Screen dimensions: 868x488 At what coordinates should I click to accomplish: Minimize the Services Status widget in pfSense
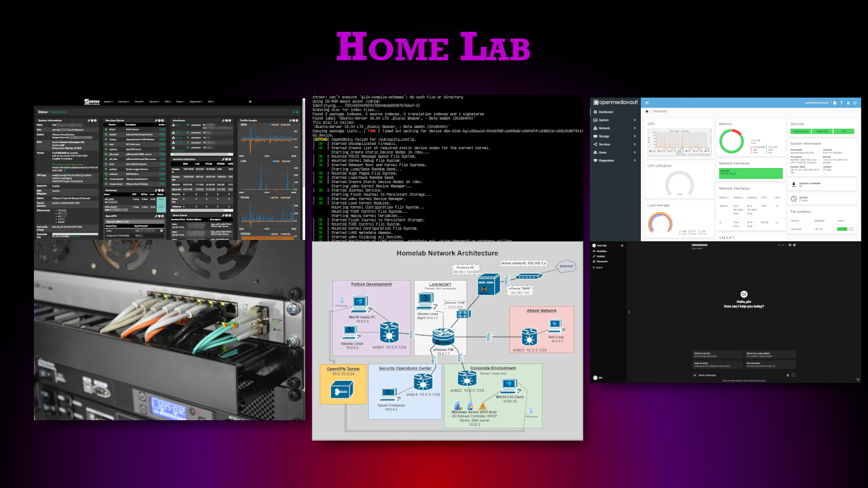pos(159,121)
